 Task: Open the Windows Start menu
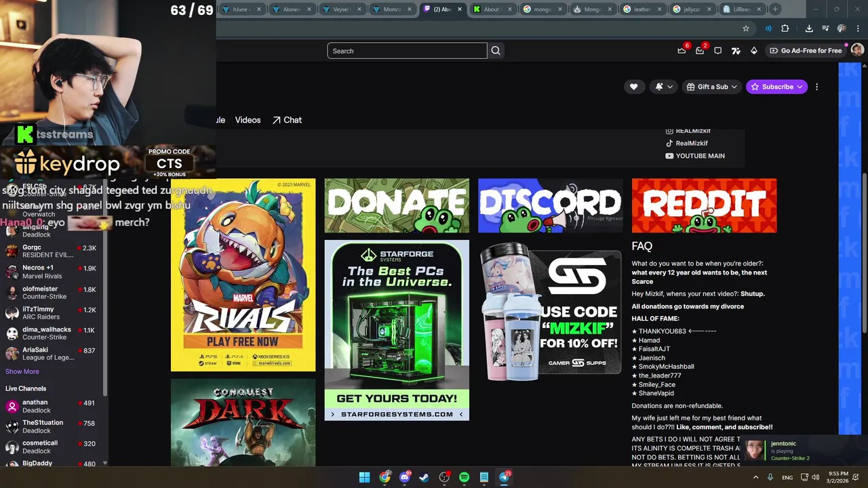click(x=364, y=477)
